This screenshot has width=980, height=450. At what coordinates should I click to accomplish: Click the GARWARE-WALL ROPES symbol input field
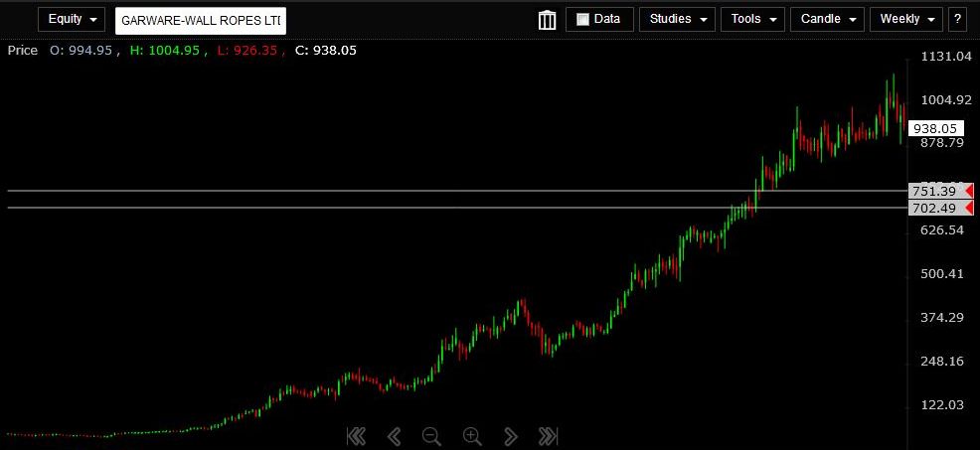coord(201,20)
